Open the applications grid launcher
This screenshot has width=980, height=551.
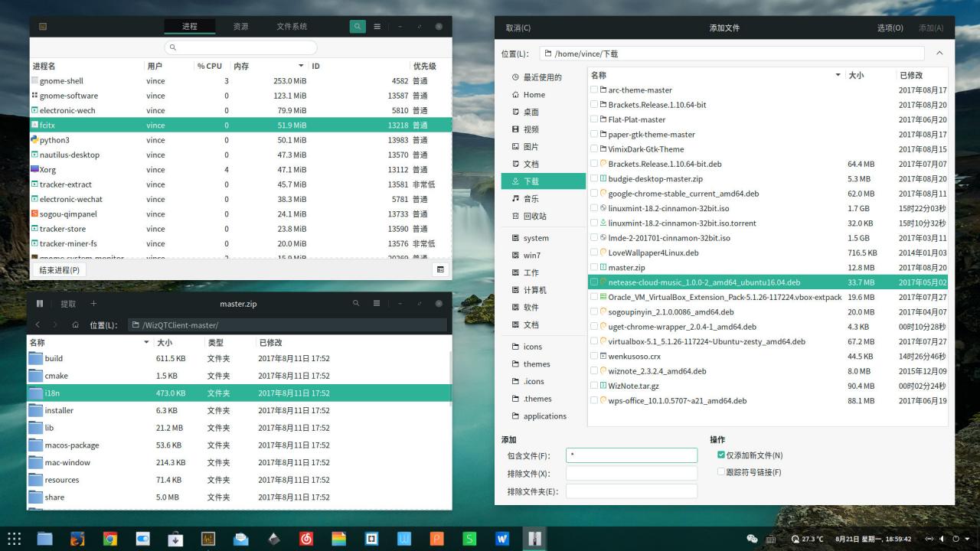click(x=14, y=539)
